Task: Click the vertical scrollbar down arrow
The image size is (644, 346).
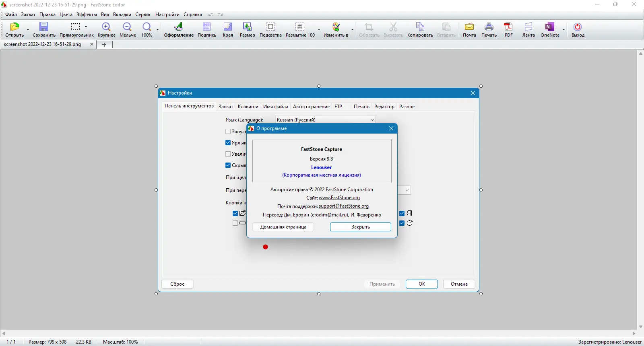Action: coord(641,327)
